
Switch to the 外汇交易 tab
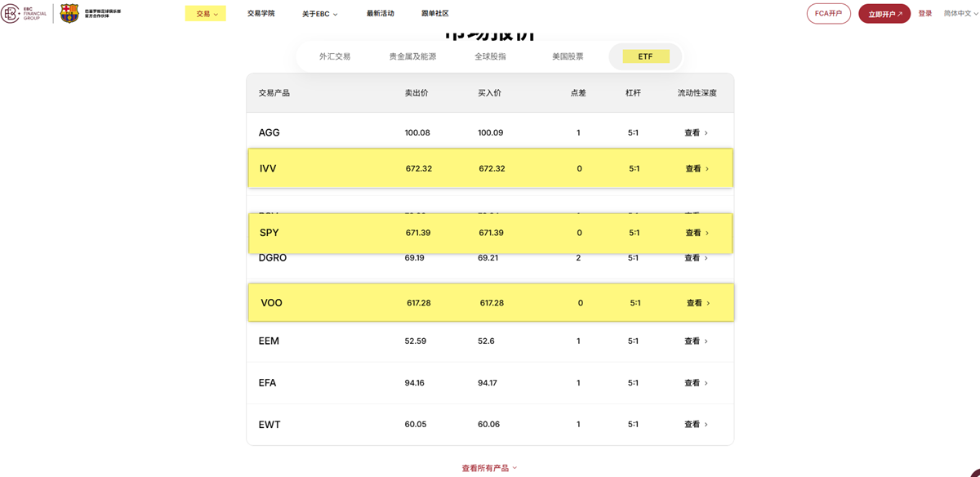click(337, 56)
